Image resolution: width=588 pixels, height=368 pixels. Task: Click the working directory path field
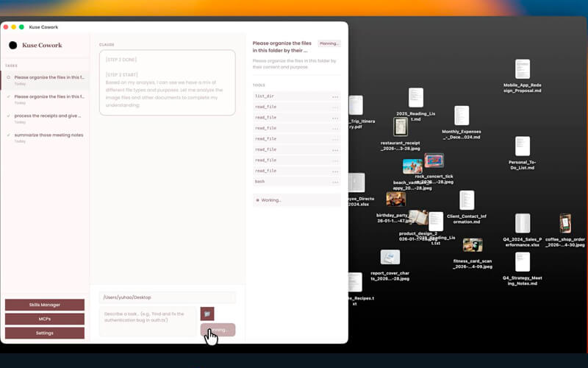click(x=167, y=297)
